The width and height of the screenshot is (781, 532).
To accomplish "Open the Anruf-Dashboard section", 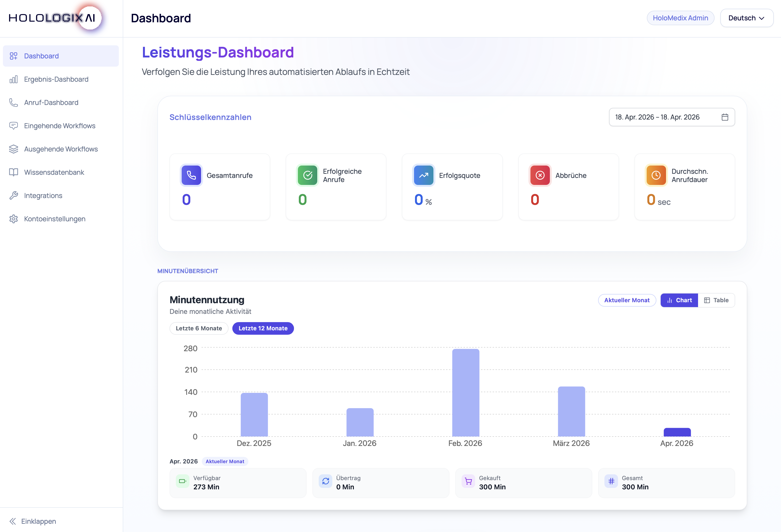I will [x=51, y=103].
